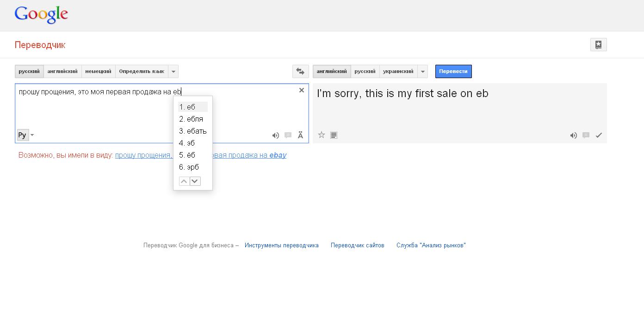
Task: Pick suggestion 5. ёб
Action: tap(193, 155)
